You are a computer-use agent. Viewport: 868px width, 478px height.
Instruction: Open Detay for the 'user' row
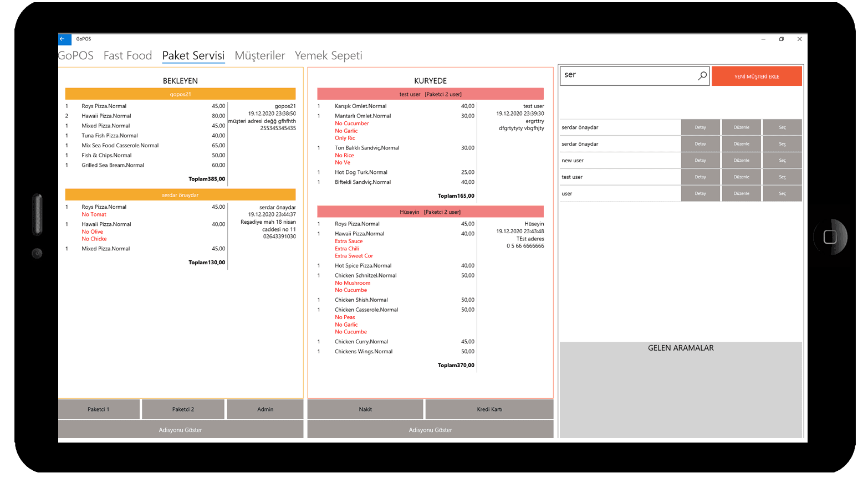point(701,194)
